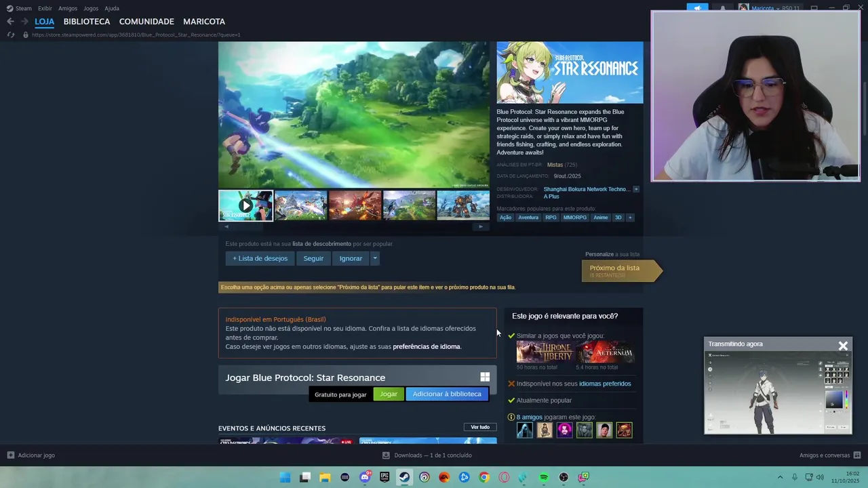Click the thumbnail strip right arrow
The width and height of the screenshot is (868, 488).
(x=481, y=227)
